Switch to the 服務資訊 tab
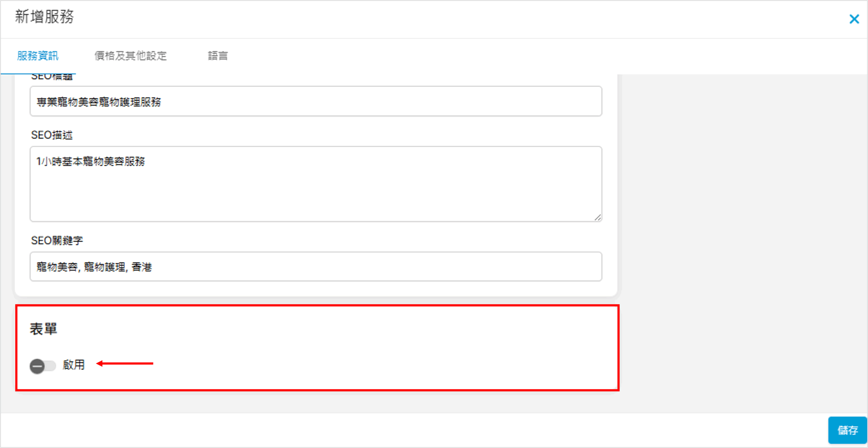 point(38,56)
